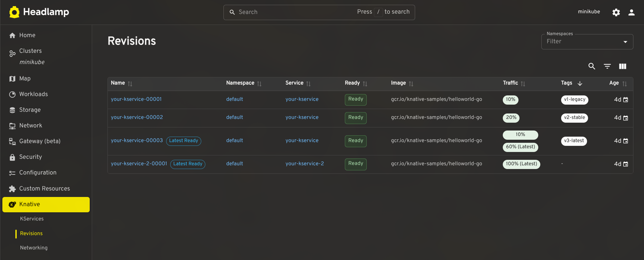
Task: Click v2-stable tag chip
Action: pyautogui.click(x=574, y=118)
